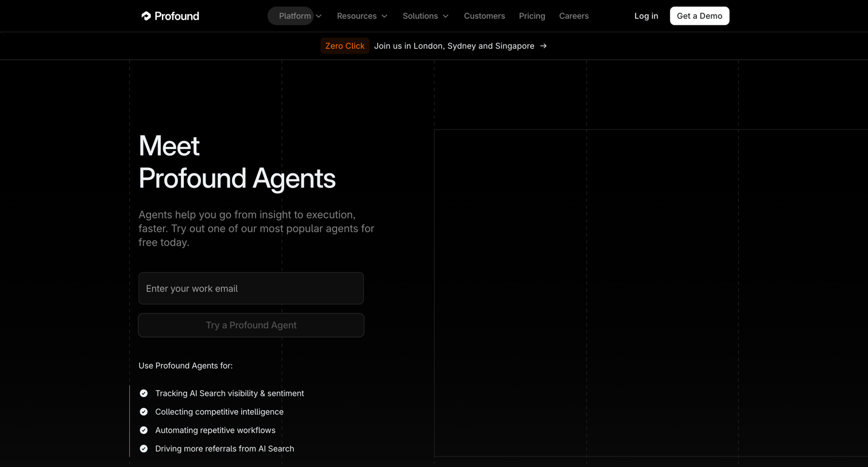Click 'Driving more referrals from AI Search' text
The width and height of the screenshot is (868, 467).
pos(224,449)
